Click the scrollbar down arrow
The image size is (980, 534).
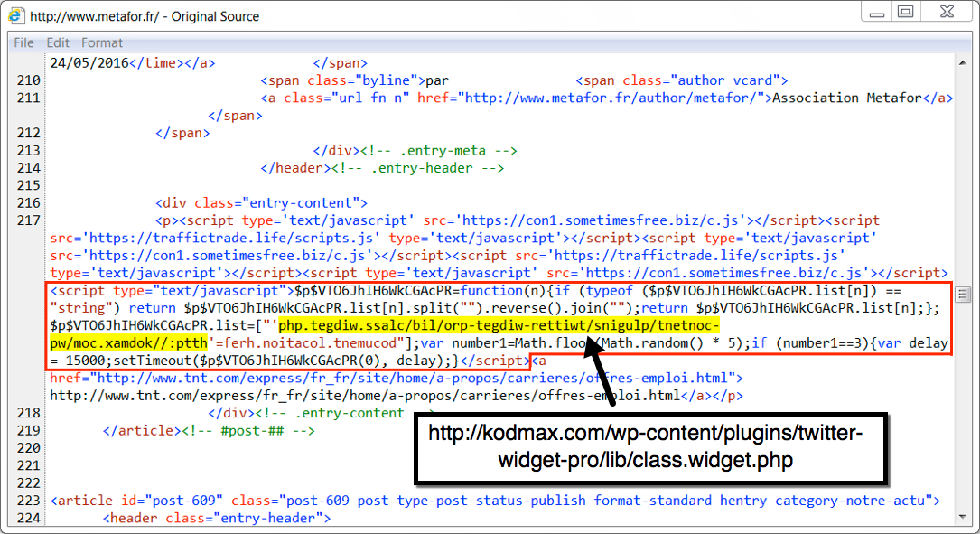tap(963, 517)
